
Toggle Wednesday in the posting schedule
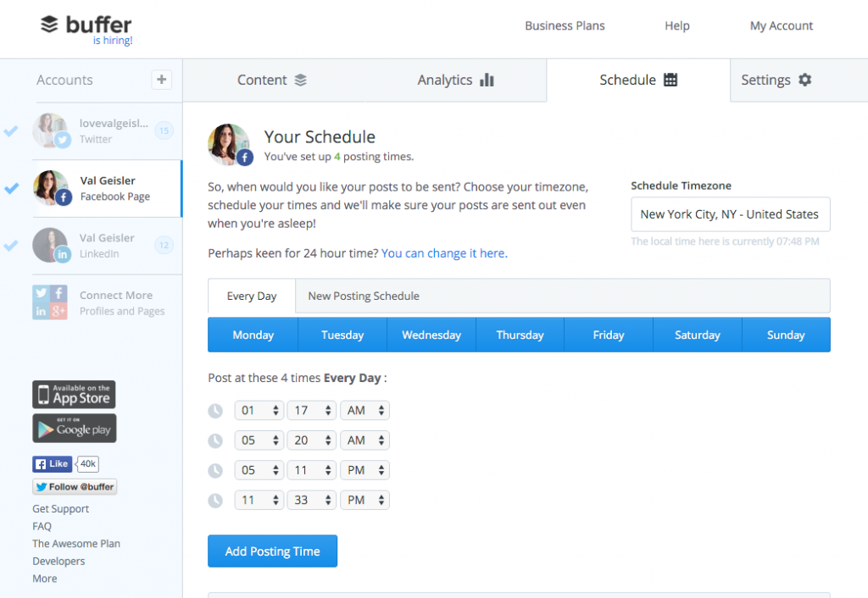click(431, 335)
